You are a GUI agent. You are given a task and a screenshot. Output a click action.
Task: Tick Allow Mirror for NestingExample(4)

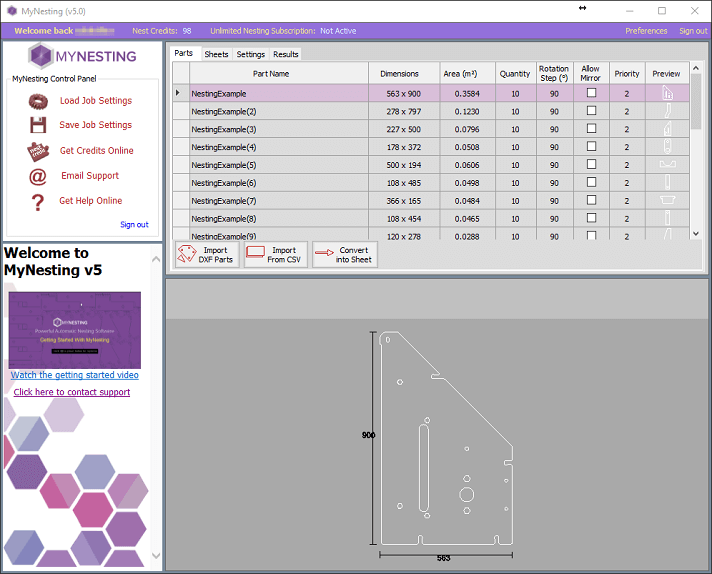coord(591,146)
